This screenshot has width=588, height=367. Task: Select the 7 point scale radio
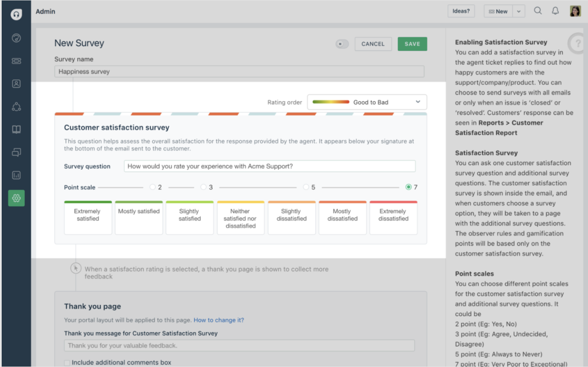coord(408,187)
